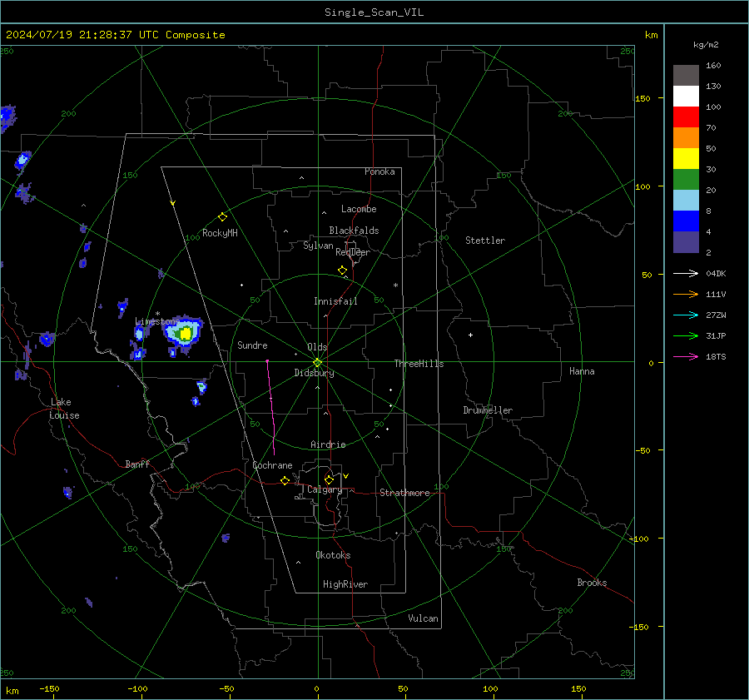The height and width of the screenshot is (700, 749).
Task: Click the Didsbury town label
Action: tap(314, 373)
